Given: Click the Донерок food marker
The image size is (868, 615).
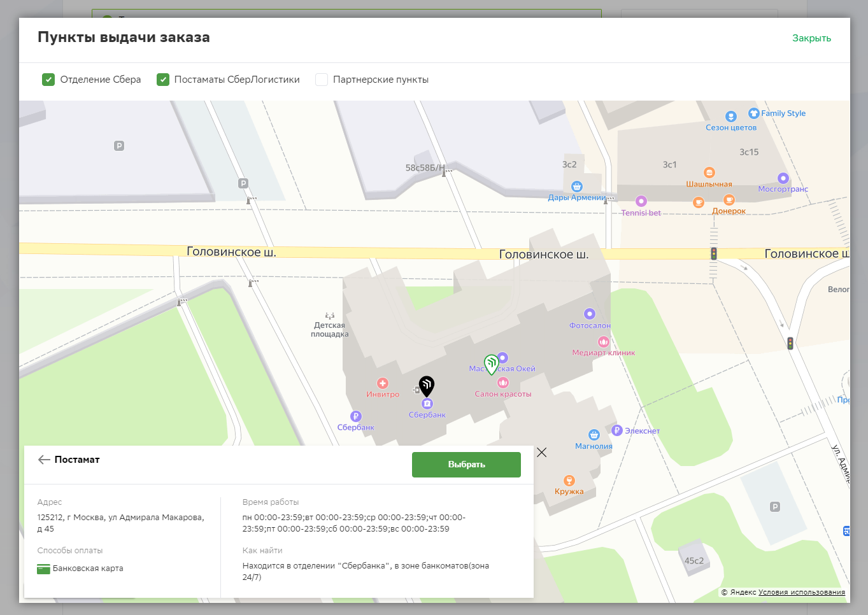Looking at the screenshot, I should [729, 200].
